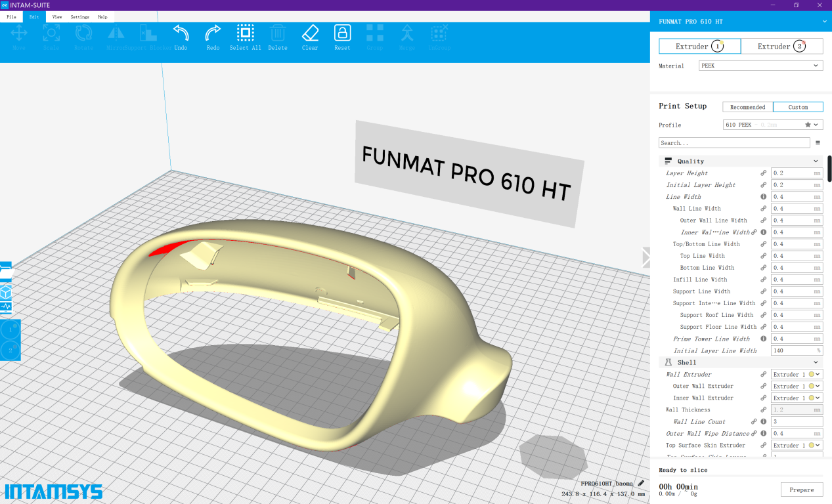832x504 pixels.
Task: Click the link icon in Layer Height row
Action: 763,173
